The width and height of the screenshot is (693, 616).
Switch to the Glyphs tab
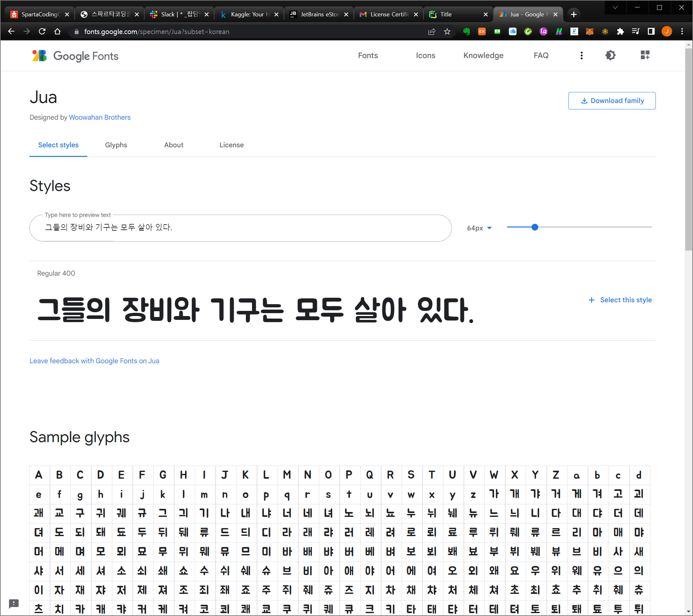click(x=116, y=145)
